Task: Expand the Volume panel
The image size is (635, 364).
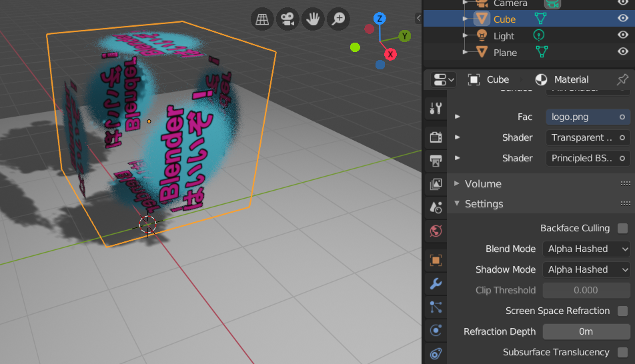Action: [x=457, y=183]
